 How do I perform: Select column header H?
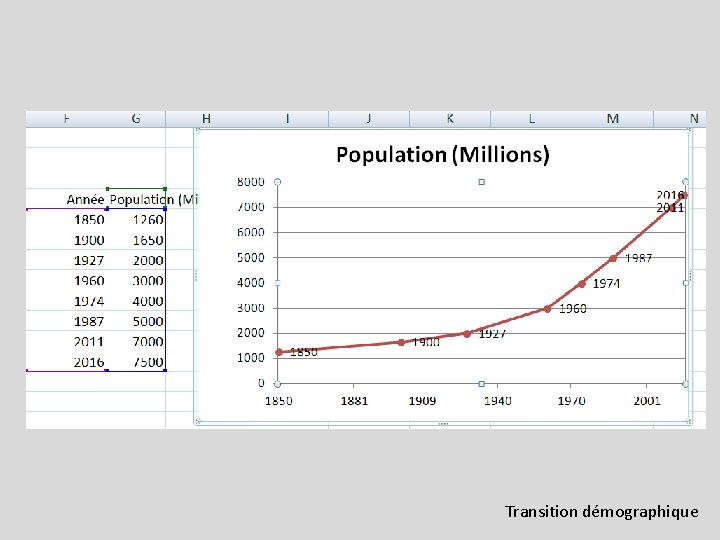coord(206,119)
